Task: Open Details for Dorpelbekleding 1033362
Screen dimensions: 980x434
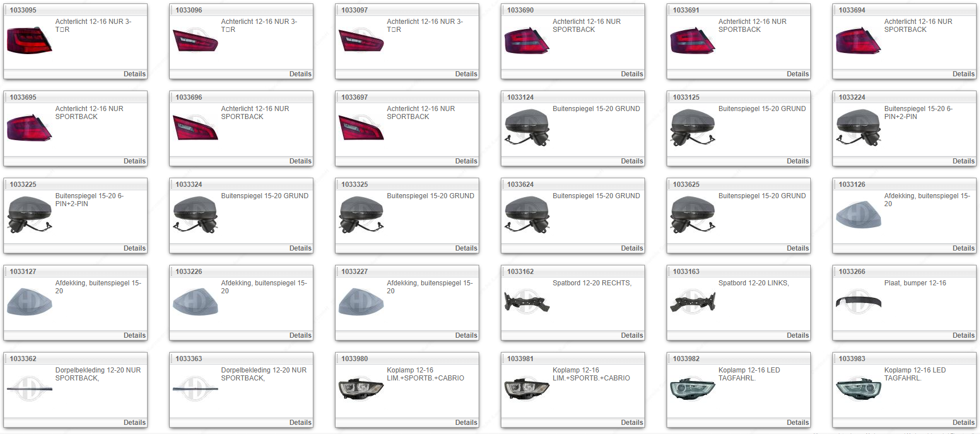Action: tap(134, 423)
